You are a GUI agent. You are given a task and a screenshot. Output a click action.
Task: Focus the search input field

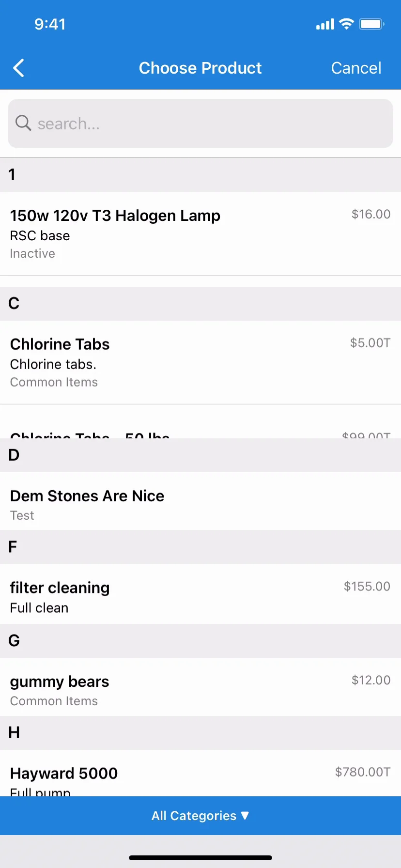[200, 124]
